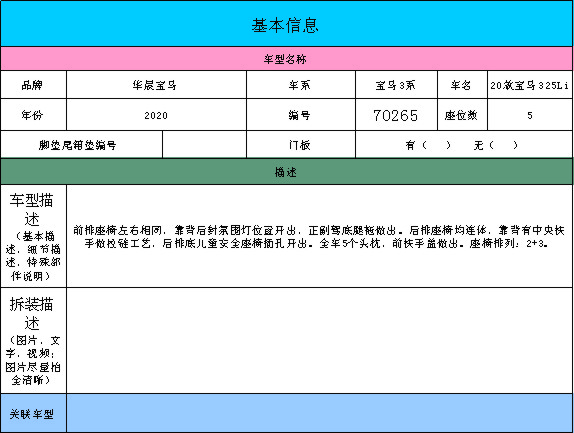Click the 车系 label cell
Image resolution: width=574 pixels, height=433 pixels.
click(x=301, y=85)
